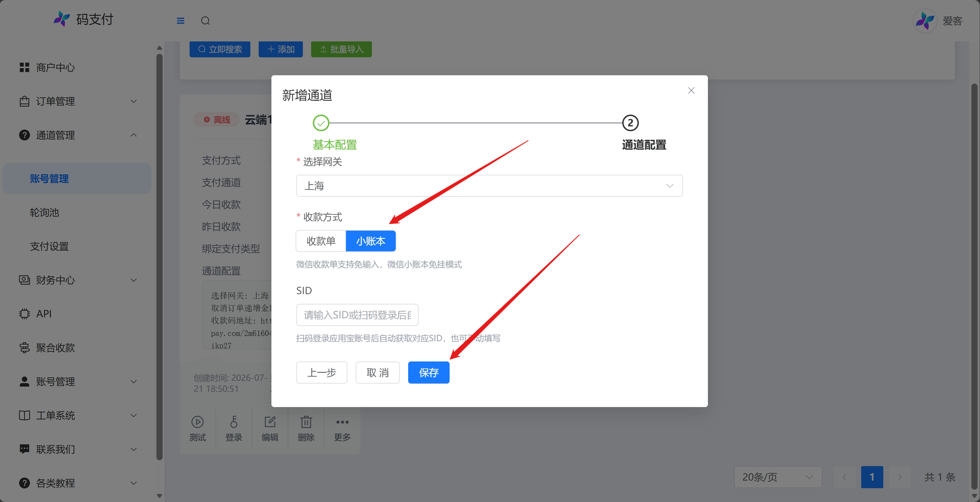Image resolution: width=980 pixels, height=502 pixels.
Task: Click the sidebar vertical scrollbar
Action: pos(160,257)
